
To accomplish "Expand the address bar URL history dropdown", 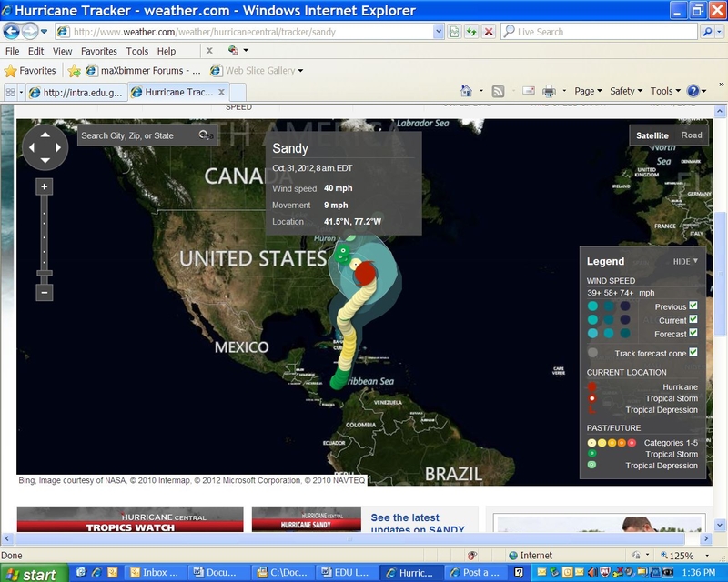I will coord(439,32).
